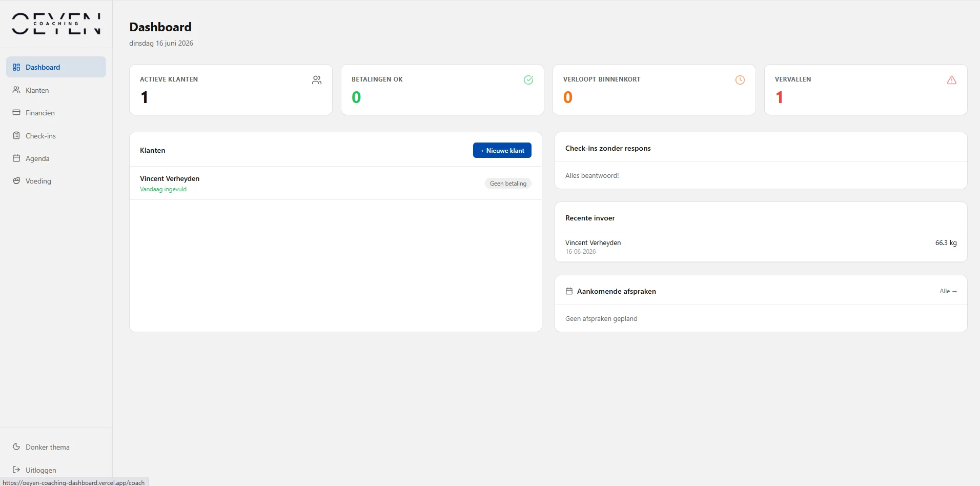The height and width of the screenshot is (486, 980).
Task: Click the logout arrow icon
Action: coord(16,470)
